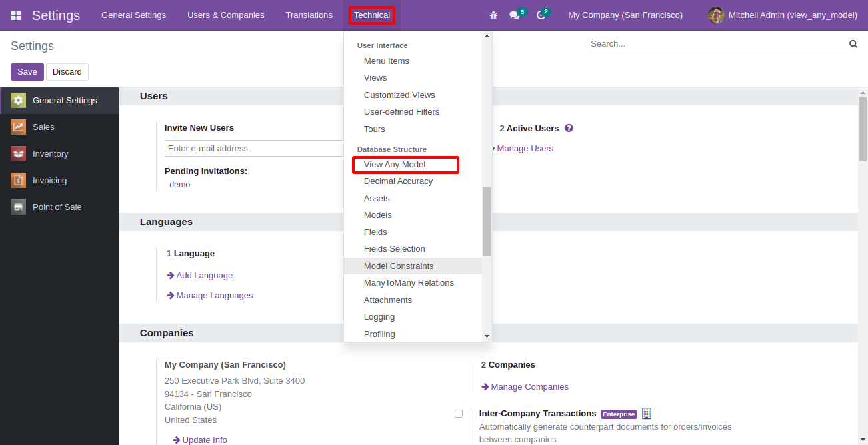
Task: Click the Settings app title
Action: pos(56,15)
